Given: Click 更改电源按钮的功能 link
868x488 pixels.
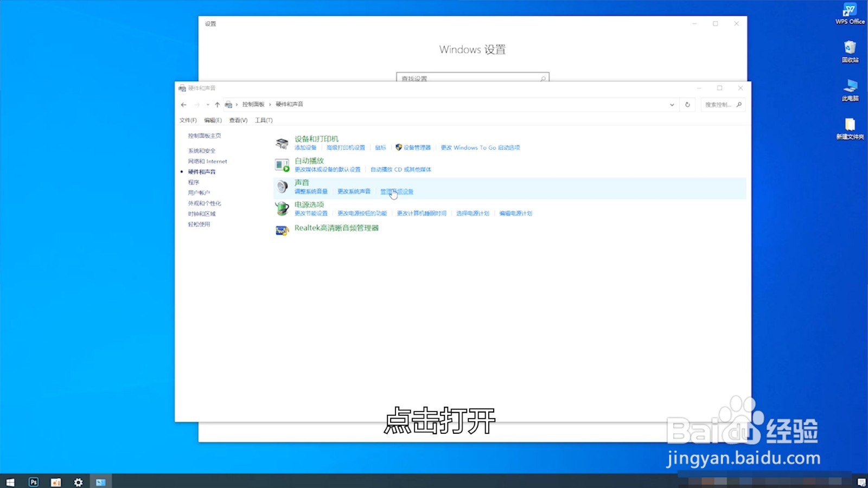Looking at the screenshot, I should coord(362,214).
